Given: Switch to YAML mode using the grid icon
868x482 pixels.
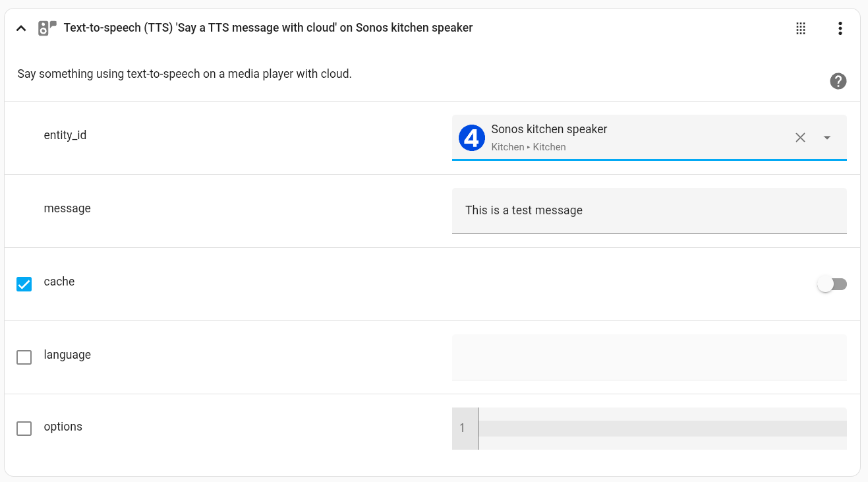Looking at the screenshot, I should [x=801, y=28].
